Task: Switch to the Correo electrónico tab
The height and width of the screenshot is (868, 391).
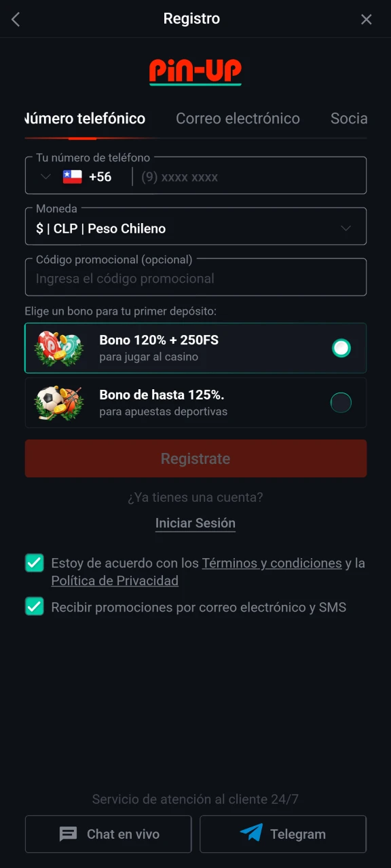Action: click(x=238, y=118)
